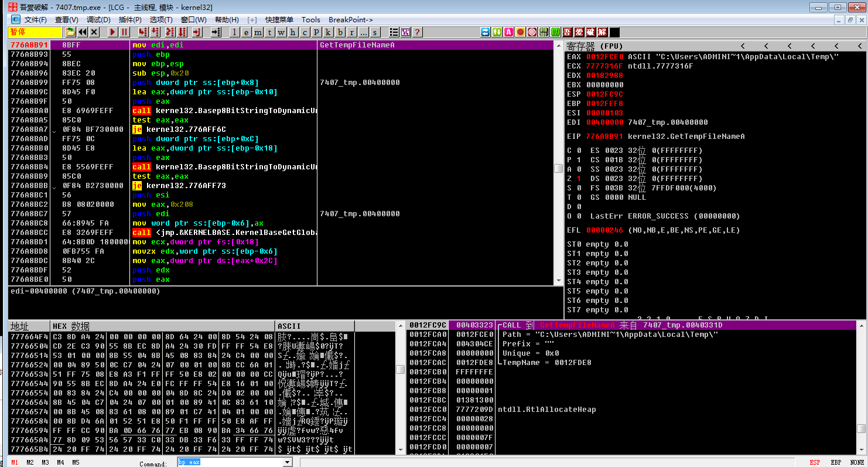Open the 文件(F) menu
868x467 pixels.
point(36,20)
